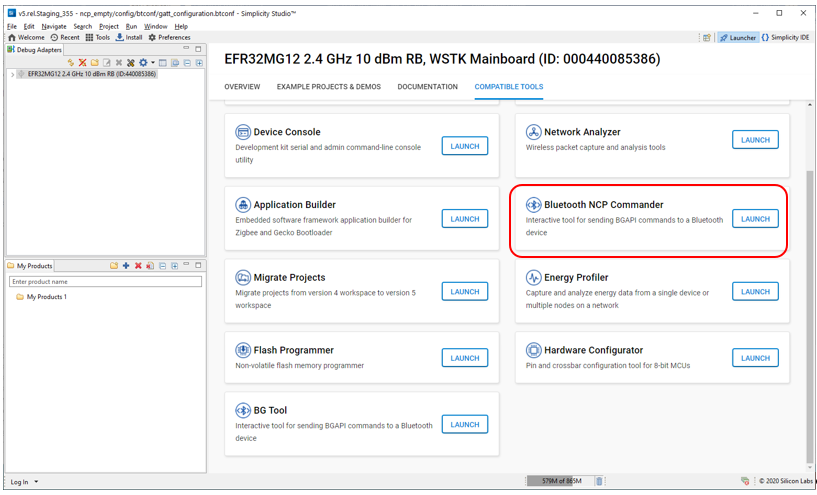This screenshot has height=495, width=817.
Task: Click the folder icon in Debug Adapters toolbar
Action: coord(95,63)
